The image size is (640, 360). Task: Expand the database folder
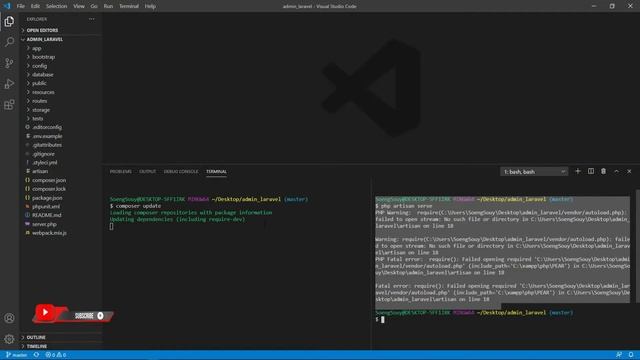(61, 75)
